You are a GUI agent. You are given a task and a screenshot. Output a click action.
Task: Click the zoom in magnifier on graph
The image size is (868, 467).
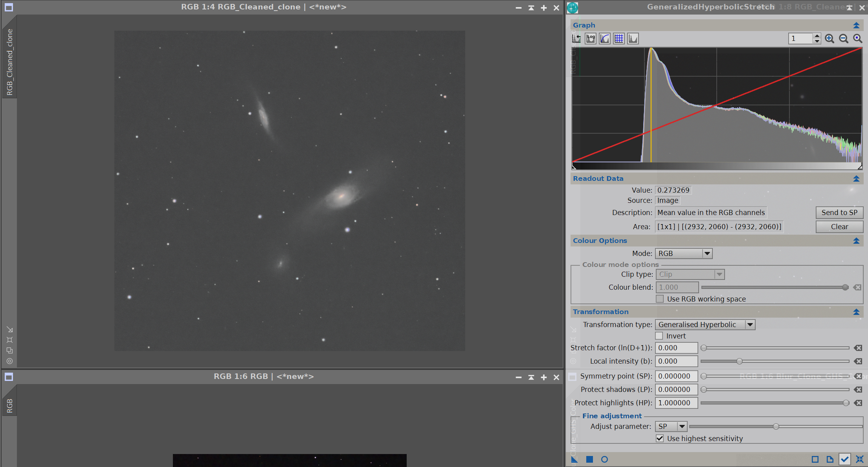(829, 39)
